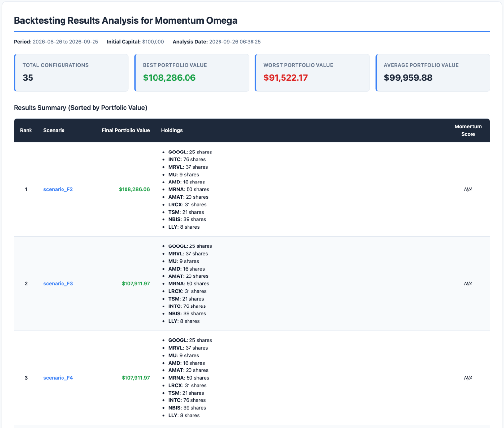This screenshot has width=504, height=428.
Task: Click AMAT: 20 shares in scenario_F3 row
Action: click(x=189, y=276)
